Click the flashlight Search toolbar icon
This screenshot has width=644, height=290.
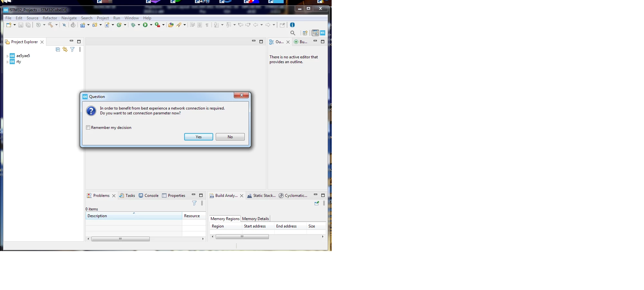tap(179, 25)
